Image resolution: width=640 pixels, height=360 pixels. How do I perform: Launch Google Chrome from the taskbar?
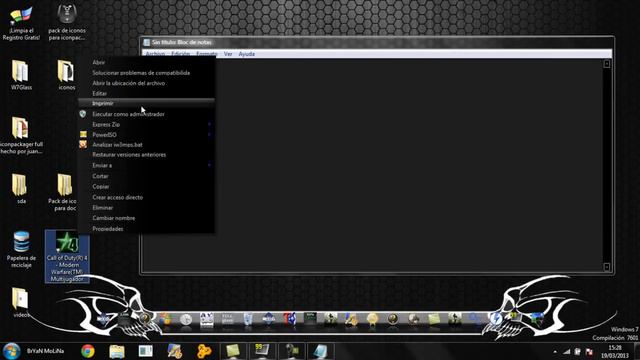(x=87, y=351)
